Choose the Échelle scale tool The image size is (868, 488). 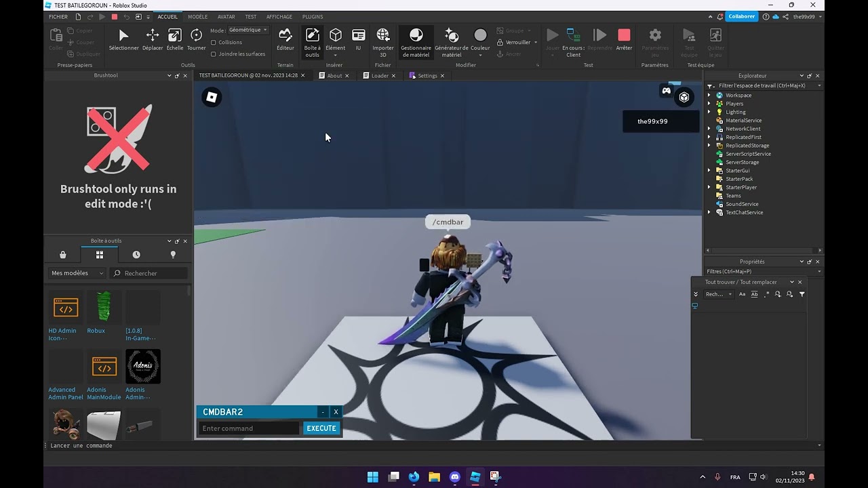174,39
